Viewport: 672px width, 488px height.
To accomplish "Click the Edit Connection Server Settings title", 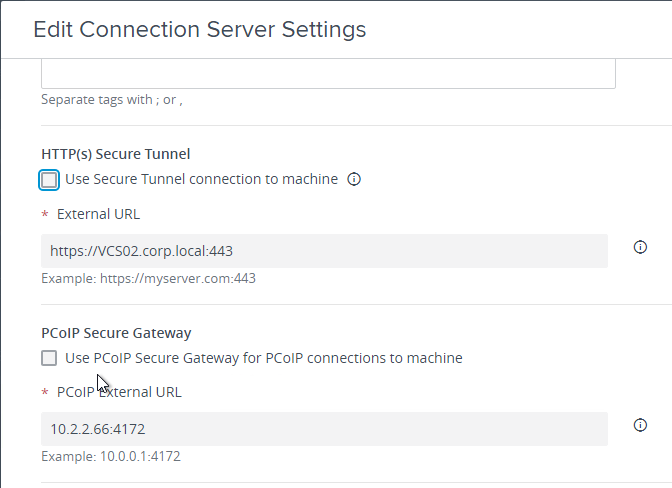I will tap(200, 29).
